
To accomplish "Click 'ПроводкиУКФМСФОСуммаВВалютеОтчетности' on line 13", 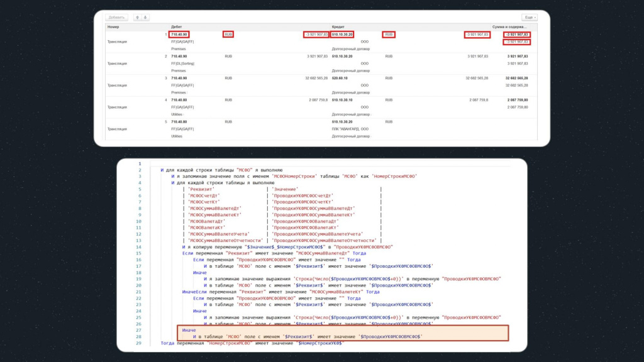I will [325, 241].
